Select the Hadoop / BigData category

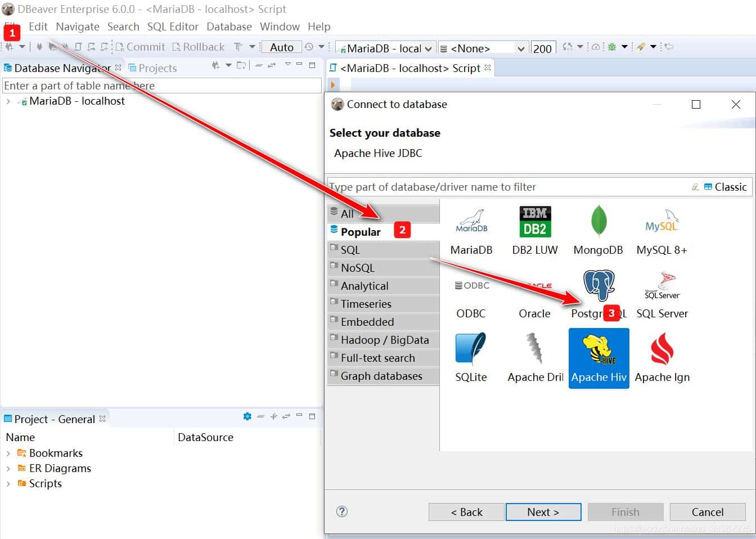pyautogui.click(x=384, y=340)
